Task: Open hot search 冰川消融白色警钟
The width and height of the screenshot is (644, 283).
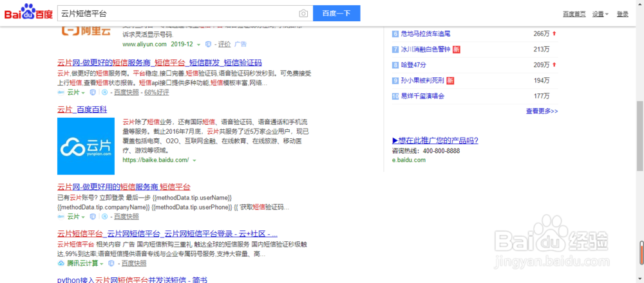Action: click(x=426, y=50)
